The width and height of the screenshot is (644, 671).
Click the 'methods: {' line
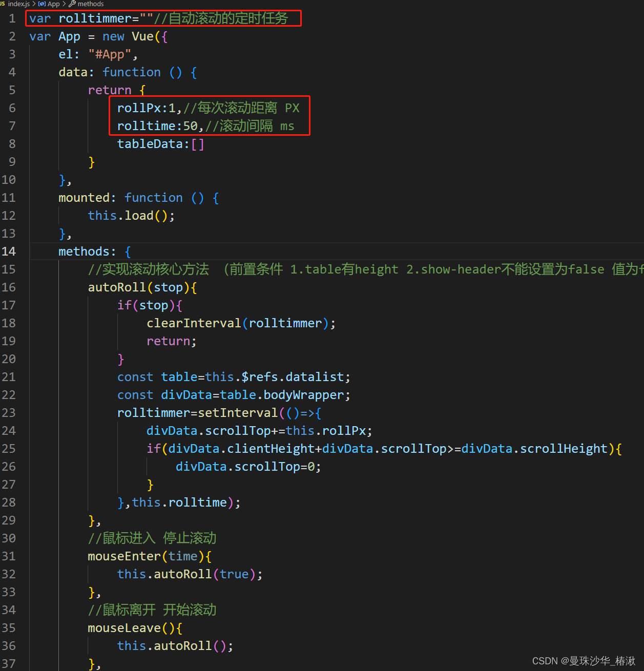click(x=95, y=251)
